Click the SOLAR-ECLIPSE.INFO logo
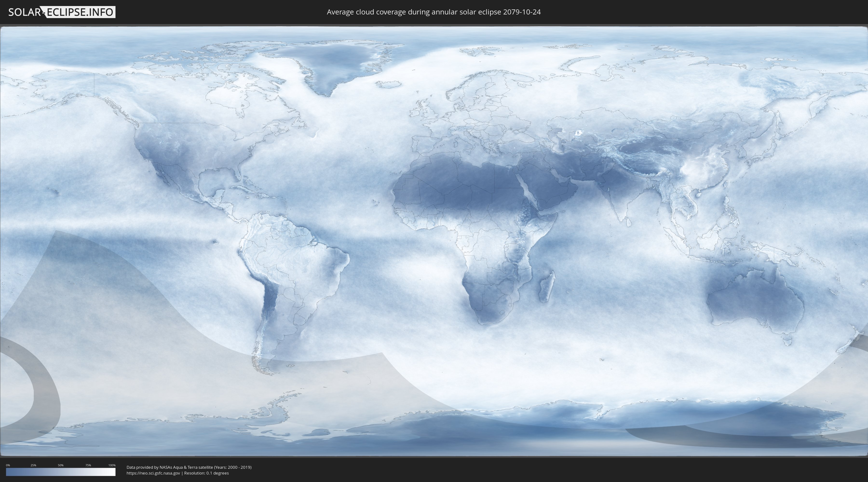The width and height of the screenshot is (868, 482). [62, 12]
